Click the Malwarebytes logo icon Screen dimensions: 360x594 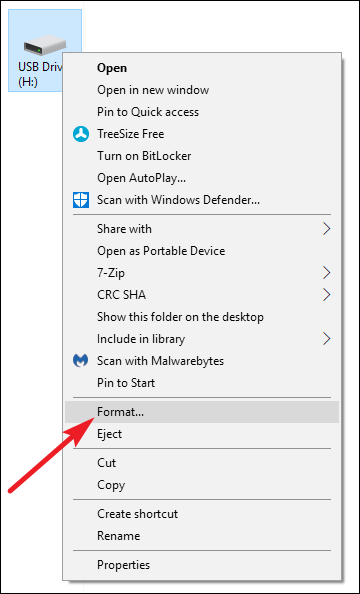pyautogui.click(x=80, y=361)
